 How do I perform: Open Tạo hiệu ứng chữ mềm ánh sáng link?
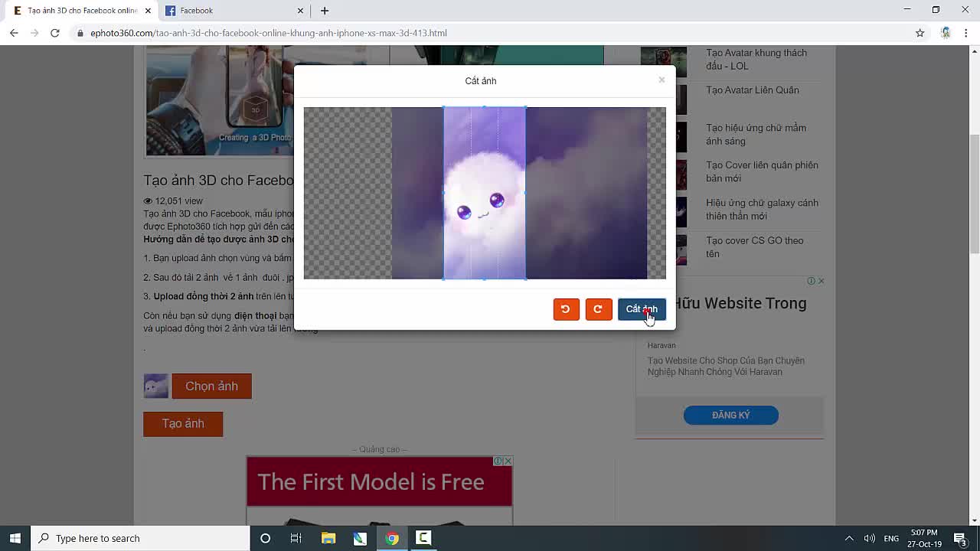point(756,135)
